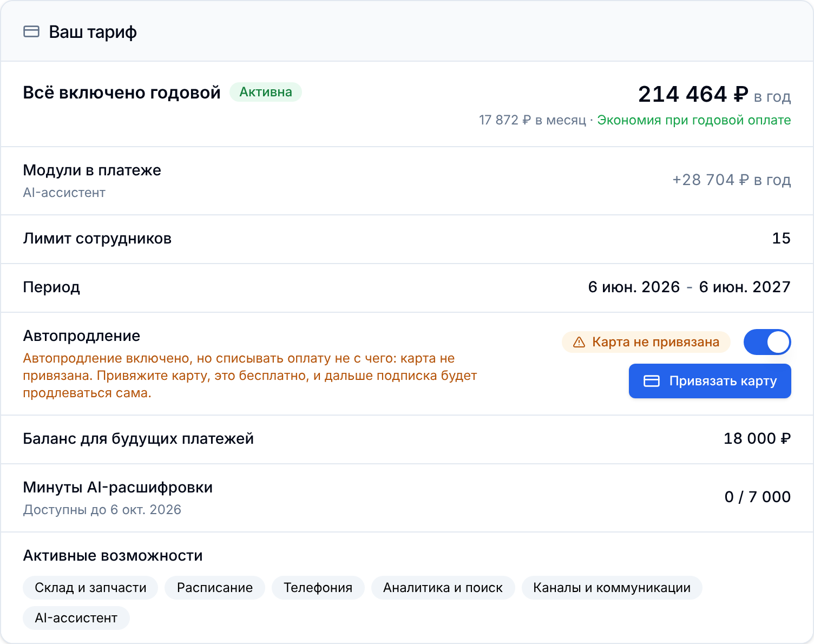
Task: Toggle the Автопродление switch off
Action: click(767, 342)
